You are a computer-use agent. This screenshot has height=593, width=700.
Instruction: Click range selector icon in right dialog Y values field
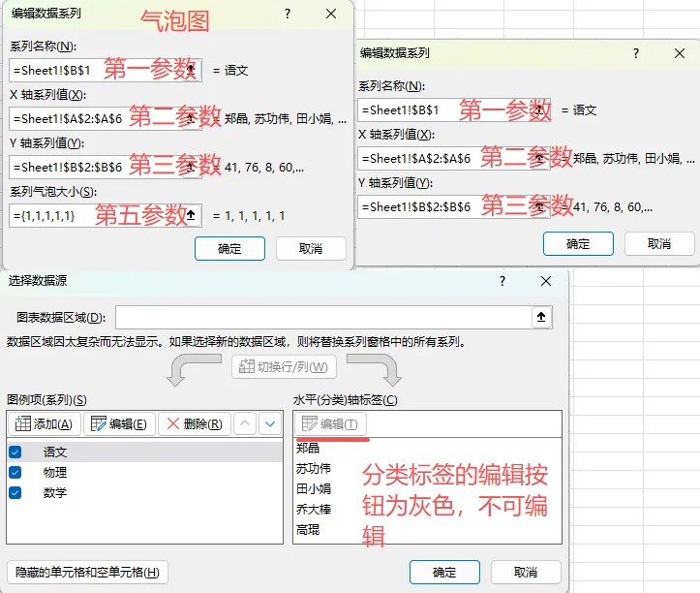[539, 206]
